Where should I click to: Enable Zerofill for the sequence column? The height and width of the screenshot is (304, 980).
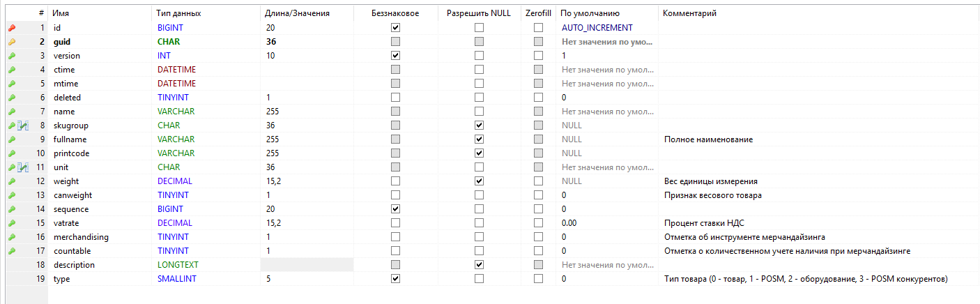pos(538,209)
